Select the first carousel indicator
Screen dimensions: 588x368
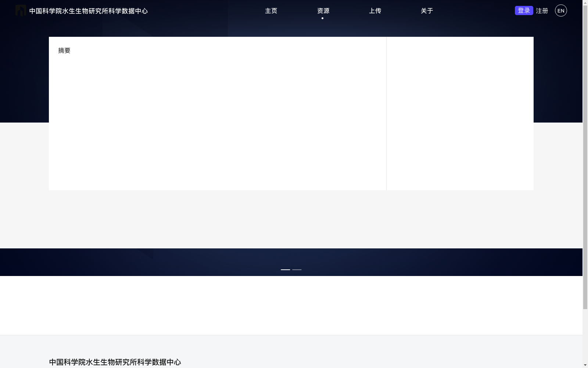tap(286, 270)
